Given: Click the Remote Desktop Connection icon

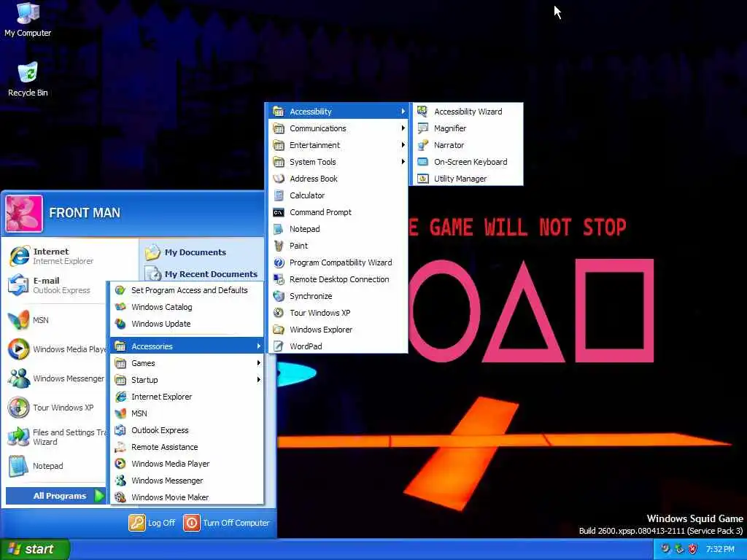Looking at the screenshot, I should pos(279,279).
